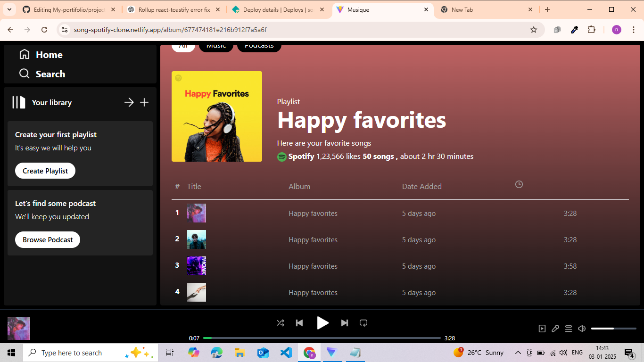Close the Musique browser tab
The width and height of the screenshot is (644, 362).
(x=426, y=9)
